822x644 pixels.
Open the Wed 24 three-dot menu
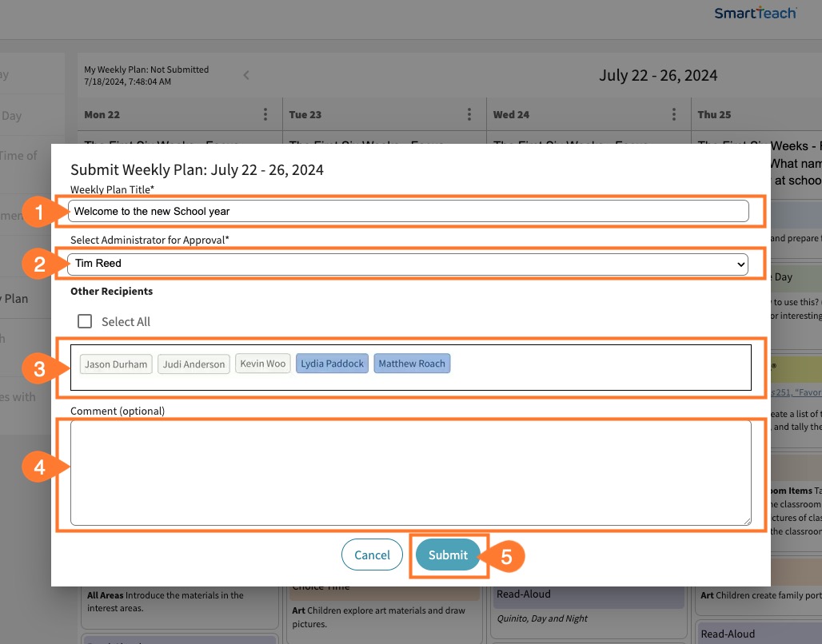(676, 114)
